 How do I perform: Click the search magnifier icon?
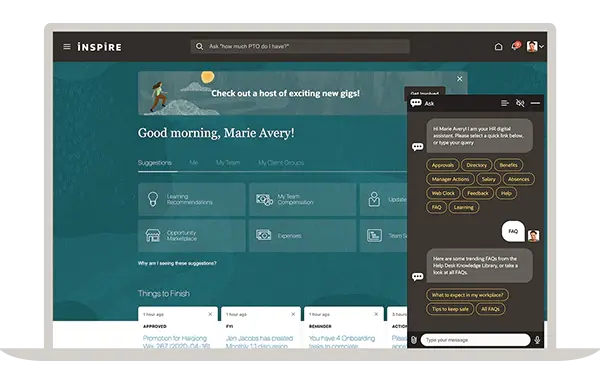tap(199, 46)
